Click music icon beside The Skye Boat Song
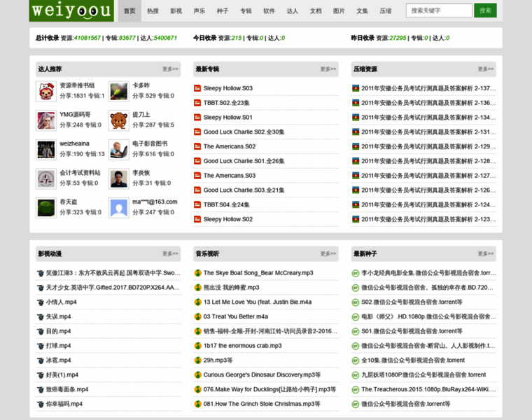 point(197,273)
